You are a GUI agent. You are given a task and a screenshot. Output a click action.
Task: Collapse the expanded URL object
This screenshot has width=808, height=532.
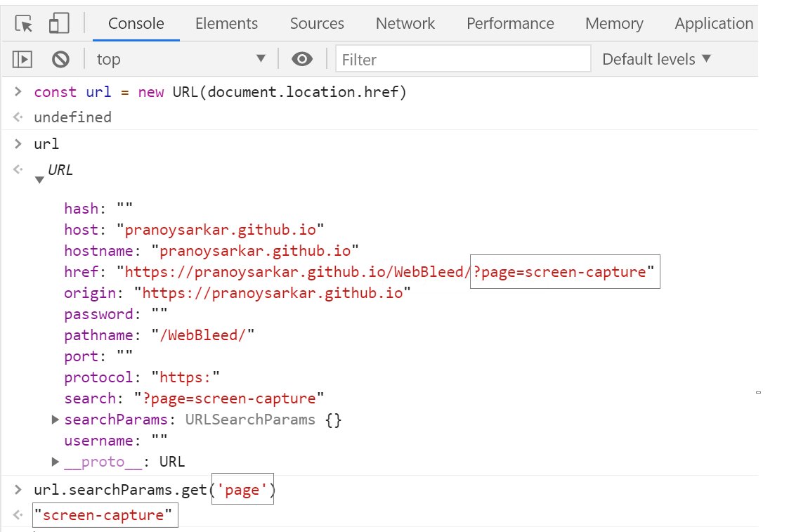pyautogui.click(x=40, y=179)
